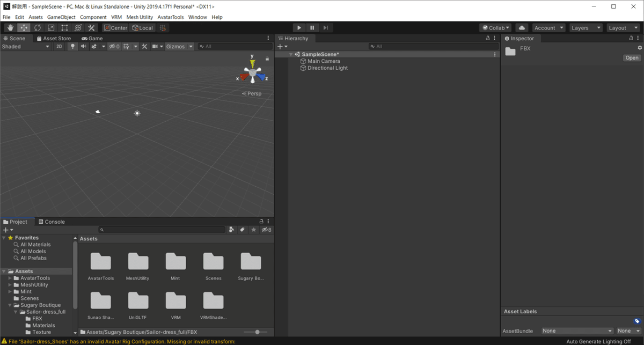
Task: Toggle Local handle rotation
Action: [142, 28]
